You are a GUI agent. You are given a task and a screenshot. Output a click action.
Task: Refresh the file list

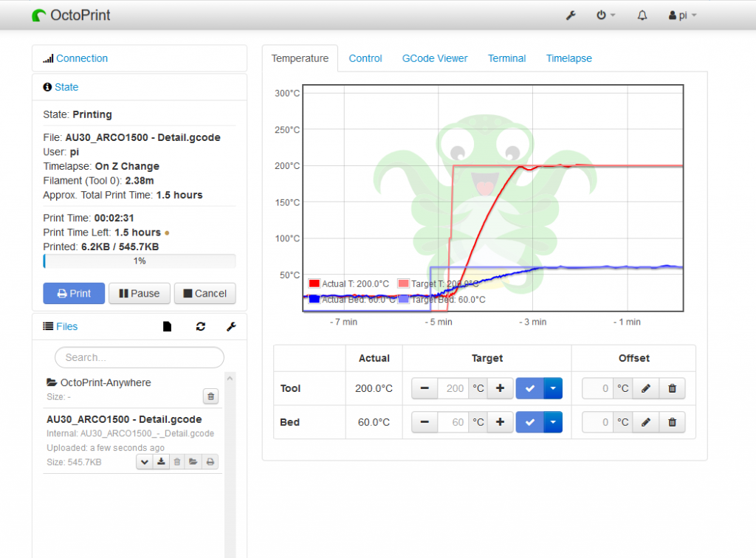(201, 327)
